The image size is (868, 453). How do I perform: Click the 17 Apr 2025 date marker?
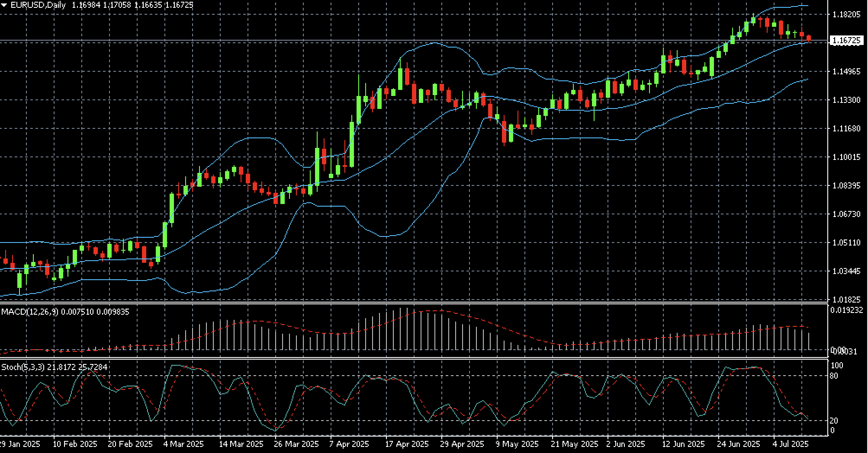click(407, 444)
